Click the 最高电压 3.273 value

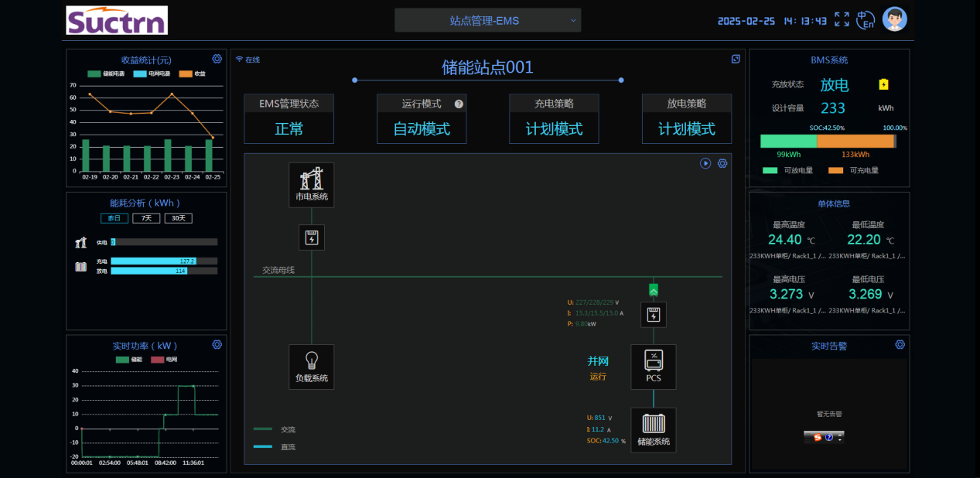point(786,294)
